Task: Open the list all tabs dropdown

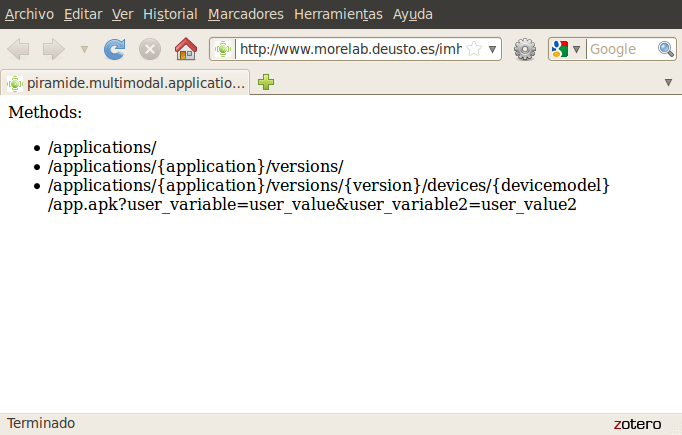Action: coord(668,82)
